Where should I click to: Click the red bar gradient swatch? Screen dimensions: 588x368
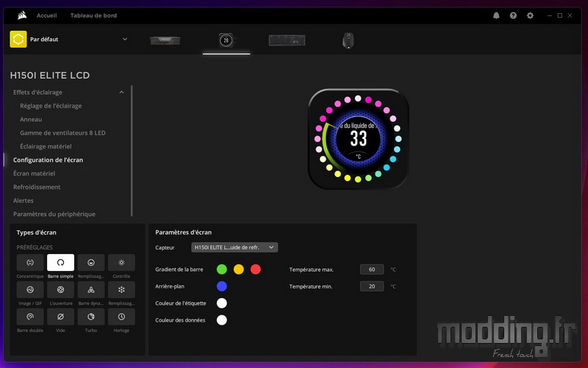coord(255,269)
